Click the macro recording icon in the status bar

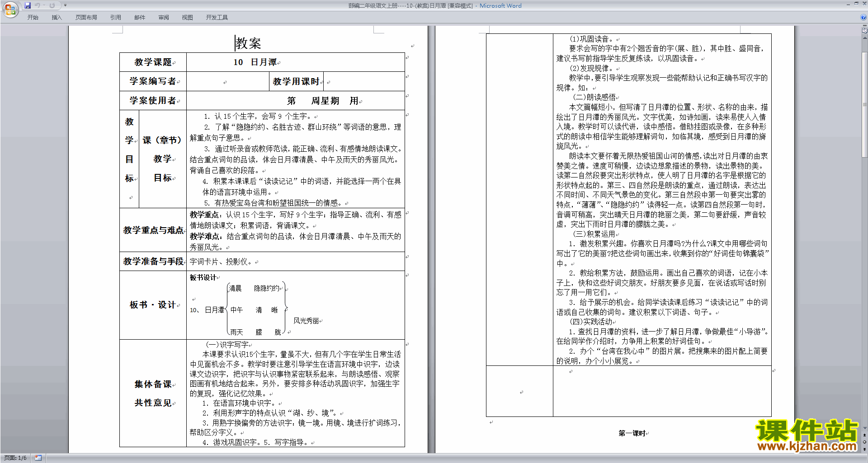click(38, 458)
